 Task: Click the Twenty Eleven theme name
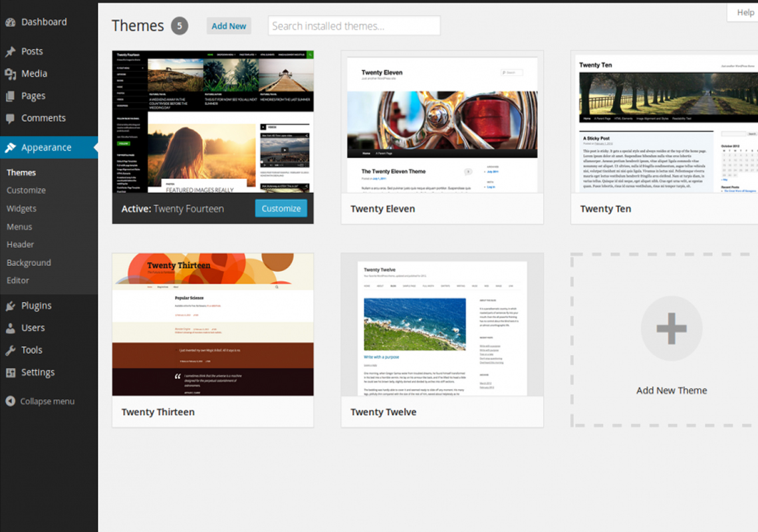pyautogui.click(x=383, y=209)
